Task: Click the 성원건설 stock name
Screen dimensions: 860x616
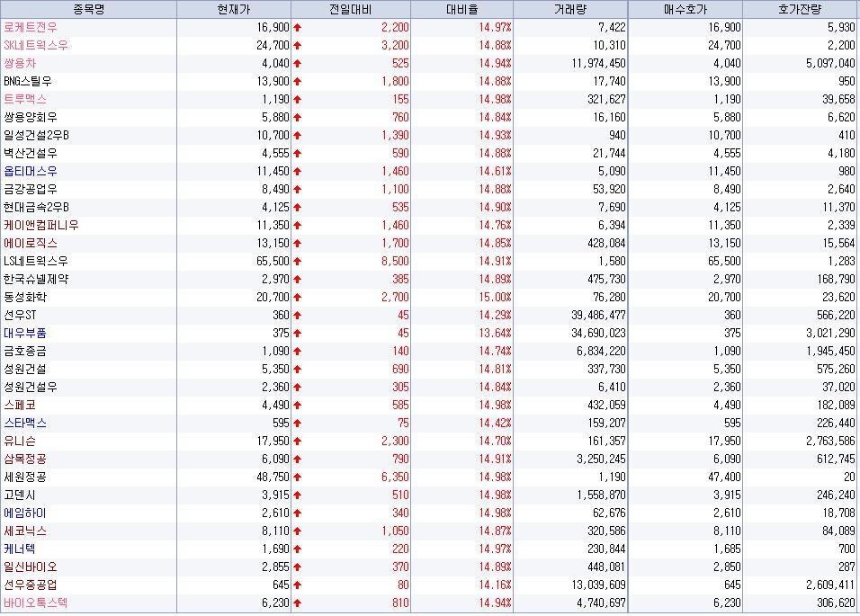Action: click(x=25, y=370)
